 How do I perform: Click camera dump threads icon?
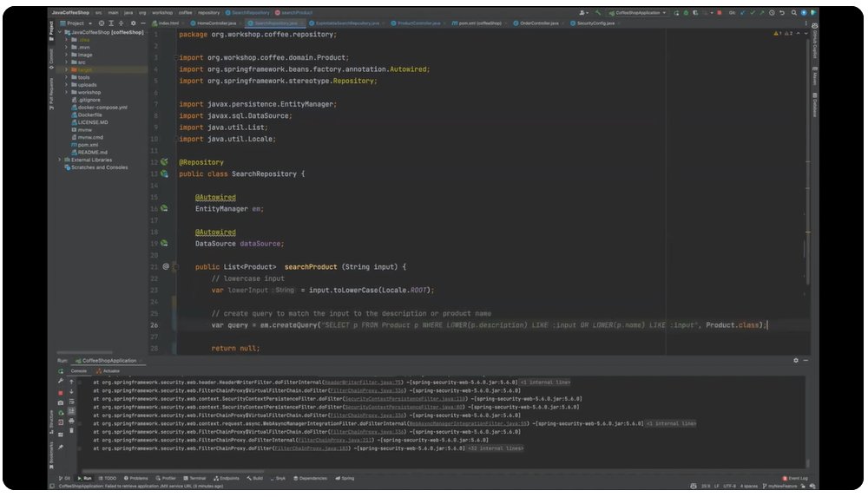coord(61,403)
